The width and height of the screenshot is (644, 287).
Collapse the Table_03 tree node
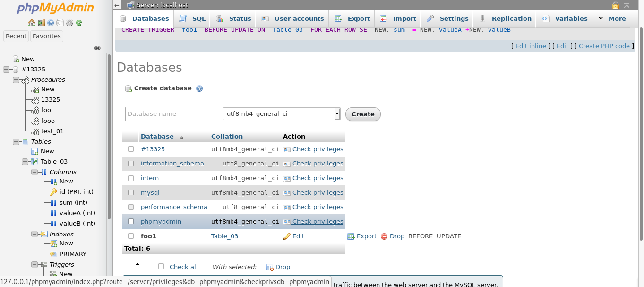pyautogui.click(x=25, y=162)
